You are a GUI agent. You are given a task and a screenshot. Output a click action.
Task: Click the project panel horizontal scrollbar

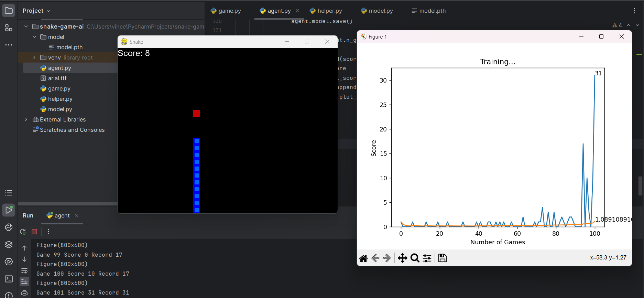(x=68, y=204)
